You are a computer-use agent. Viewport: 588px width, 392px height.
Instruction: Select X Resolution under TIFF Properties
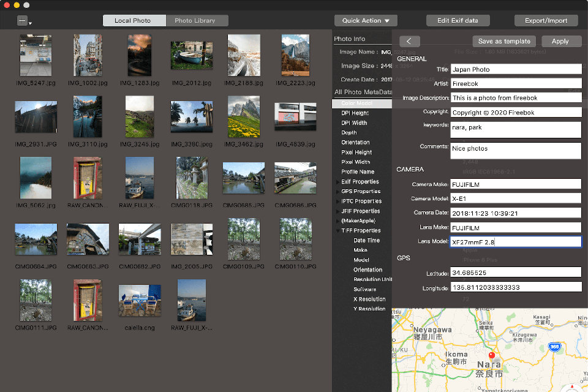(x=369, y=299)
